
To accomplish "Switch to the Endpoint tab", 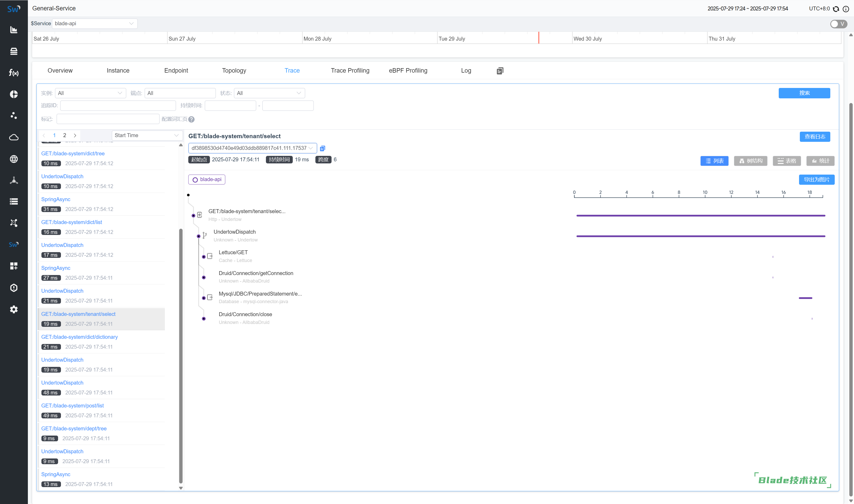I will point(176,71).
